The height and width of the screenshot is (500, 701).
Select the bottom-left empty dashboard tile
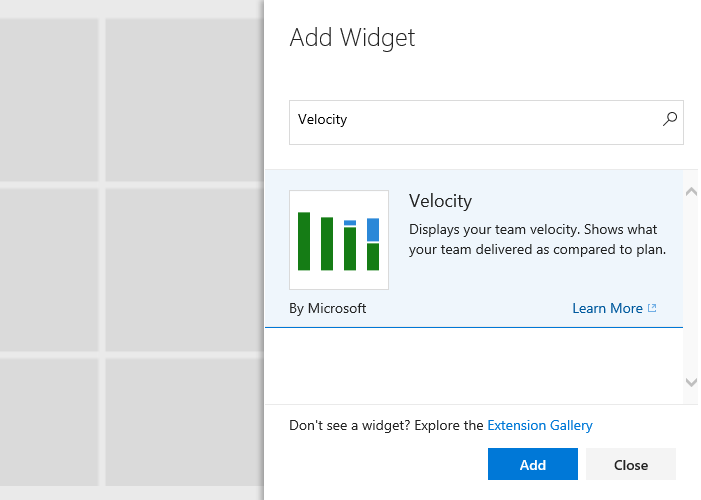tap(48, 422)
